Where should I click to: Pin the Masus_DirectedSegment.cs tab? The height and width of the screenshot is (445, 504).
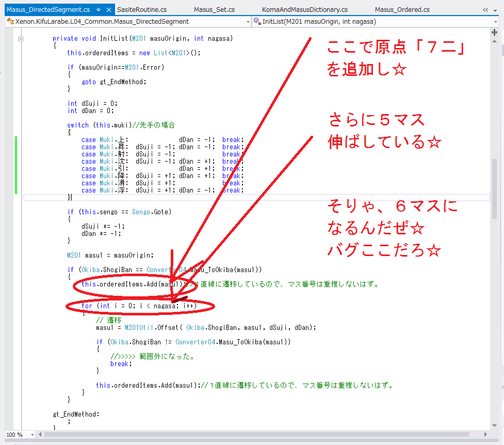click(x=99, y=10)
